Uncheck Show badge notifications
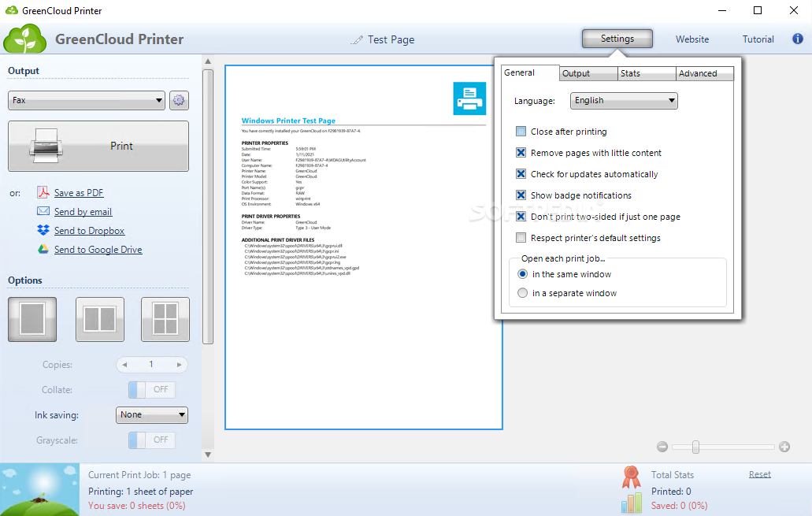Screen dimensions: 812x516 [521, 195]
